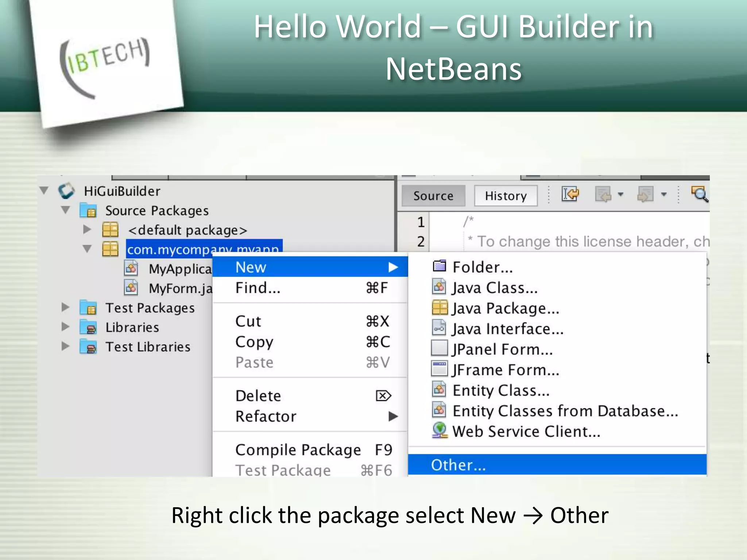The width and height of the screenshot is (747, 560).
Task: Select JPanel Form... menu entry
Action: click(x=557, y=349)
